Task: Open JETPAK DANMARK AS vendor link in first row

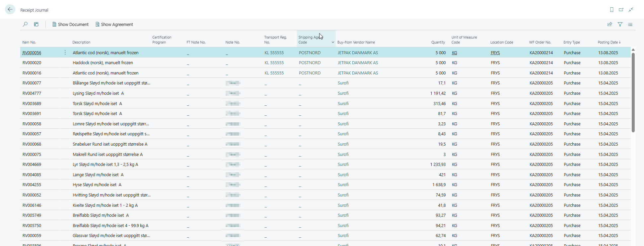Action: tap(358, 53)
